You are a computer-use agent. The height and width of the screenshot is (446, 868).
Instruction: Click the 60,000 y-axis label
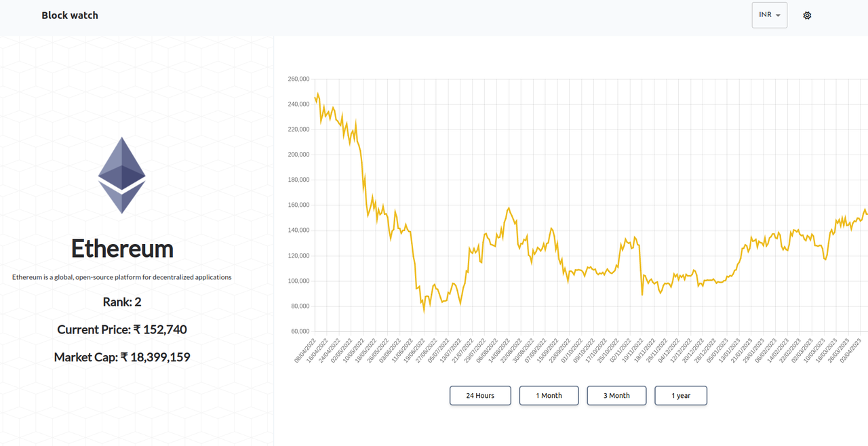click(x=300, y=331)
